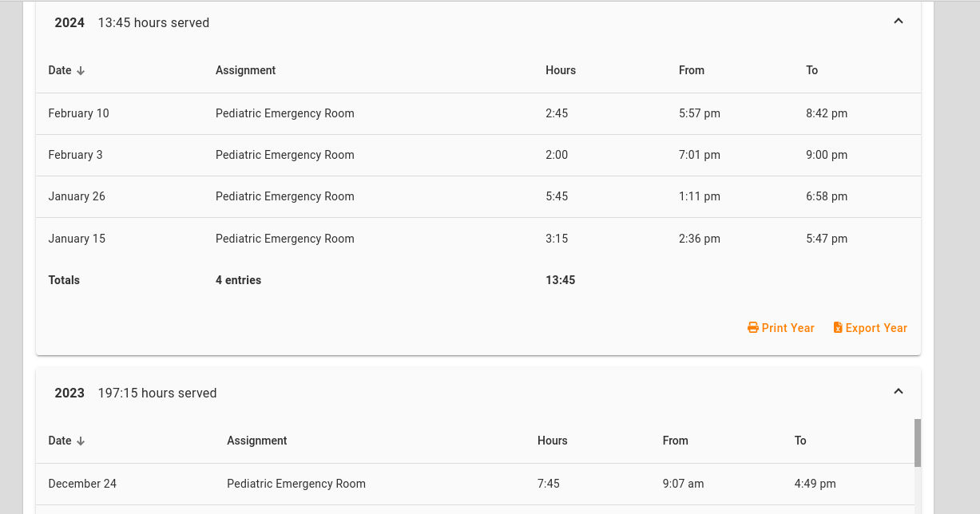Sort 2024 table by Hours column
980x514 pixels.
561,70
